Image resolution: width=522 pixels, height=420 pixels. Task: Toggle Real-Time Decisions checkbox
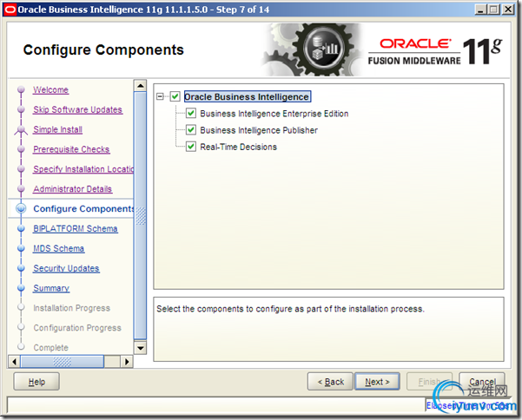(x=191, y=147)
